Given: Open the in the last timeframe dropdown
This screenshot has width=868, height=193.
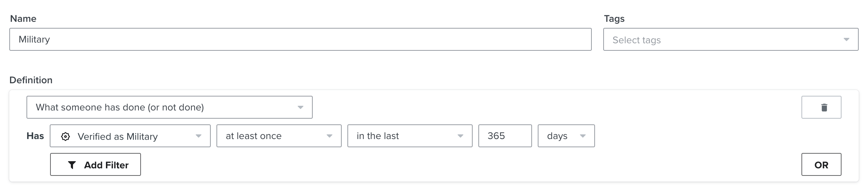Looking at the screenshot, I should click(410, 136).
